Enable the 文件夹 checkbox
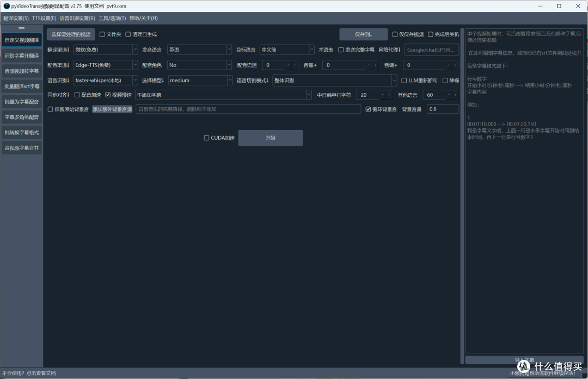Image resolution: width=588 pixels, height=379 pixels. [102, 34]
